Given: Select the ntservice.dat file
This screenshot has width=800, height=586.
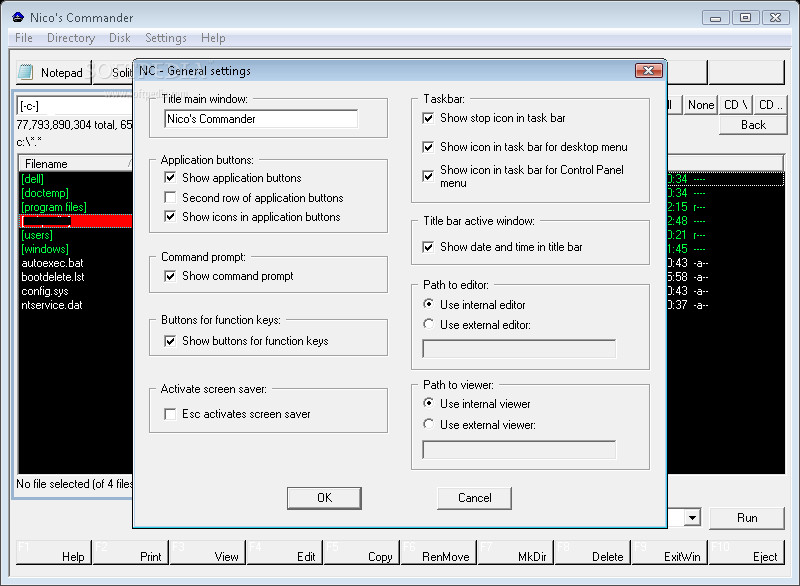Looking at the screenshot, I should [52, 305].
